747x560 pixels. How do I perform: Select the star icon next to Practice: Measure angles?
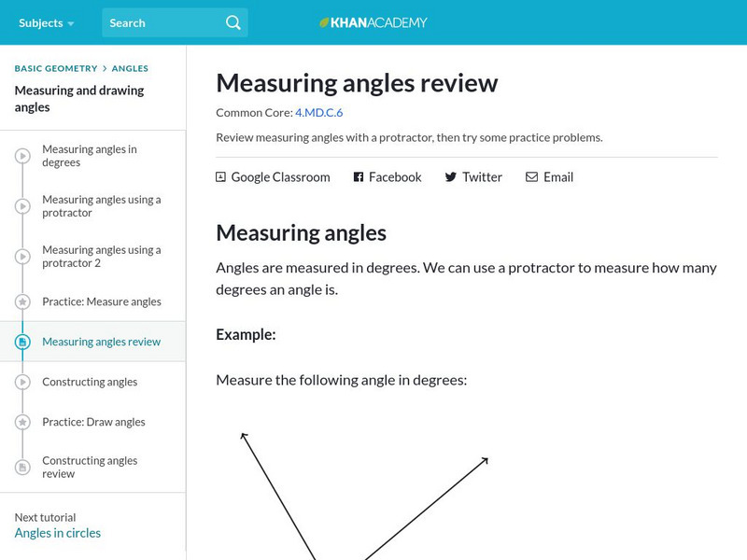pyautogui.click(x=21, y=301)
